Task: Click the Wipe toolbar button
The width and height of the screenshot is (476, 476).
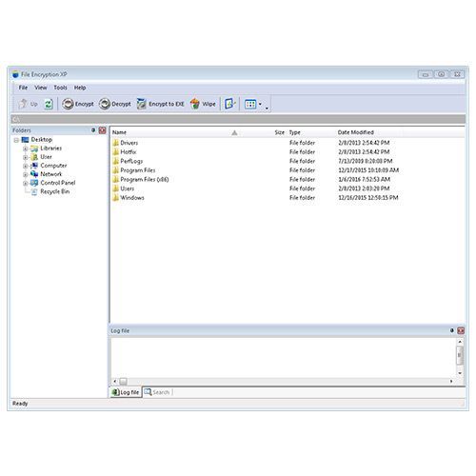Action: point(203,104)
